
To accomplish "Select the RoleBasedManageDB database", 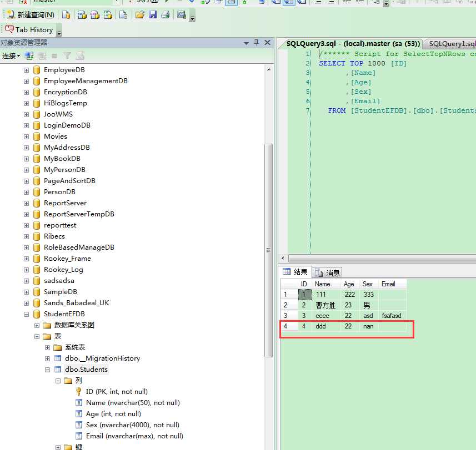I will [x=79, y=247].
